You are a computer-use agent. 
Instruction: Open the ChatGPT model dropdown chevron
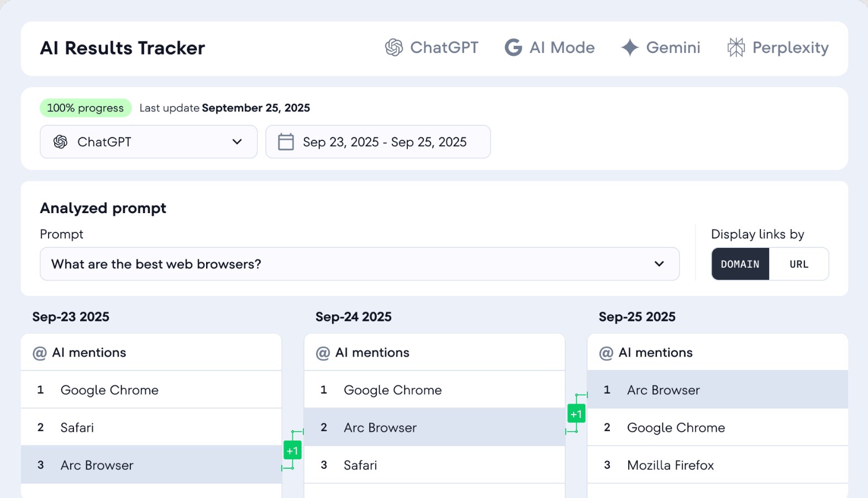pos(237,142)
